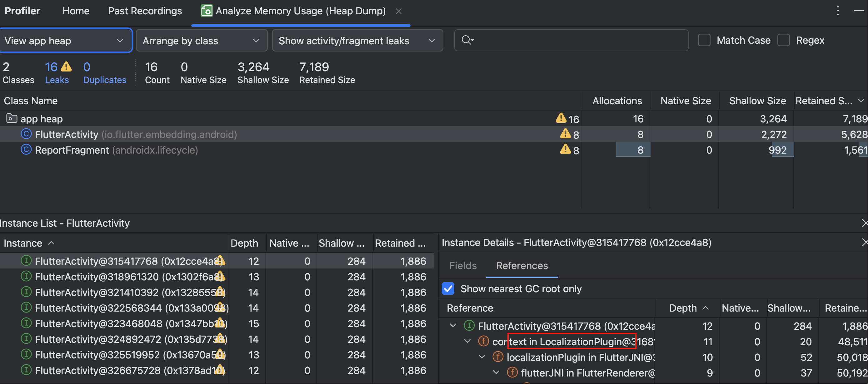Click the Leaks warning triangle icon
Viewport: 868px width, 384px height.
[66, 66]
